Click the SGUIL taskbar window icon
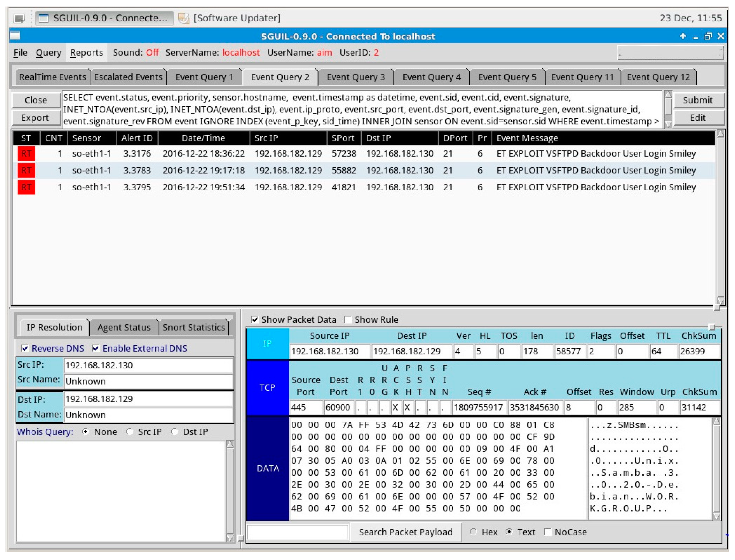 44,18
